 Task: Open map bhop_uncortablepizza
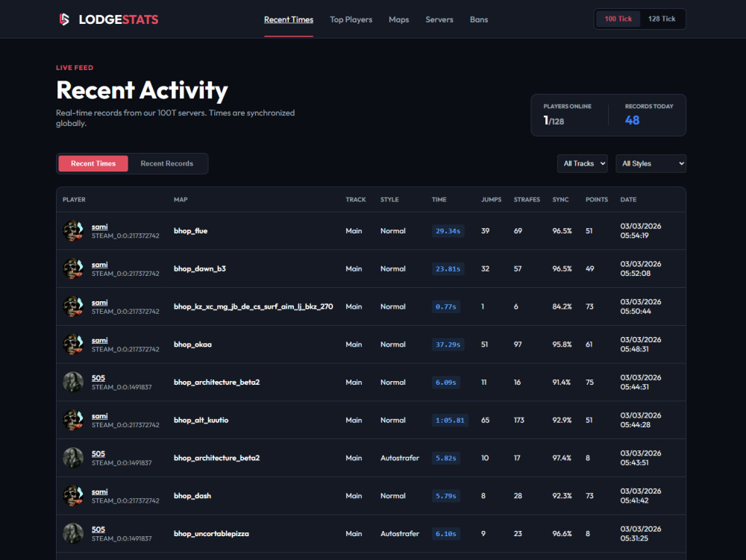[211, 534]
